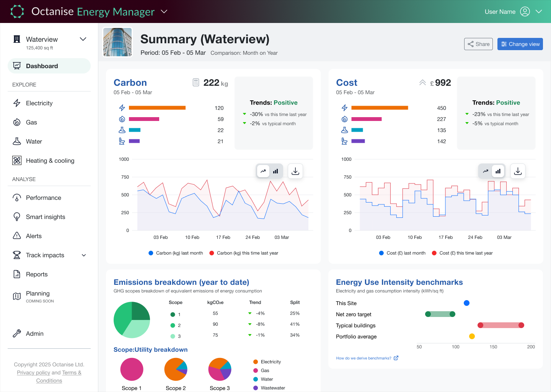The image size is (551, 392).
Task: Click the Admin wrench icon
Action: [17, 333]
